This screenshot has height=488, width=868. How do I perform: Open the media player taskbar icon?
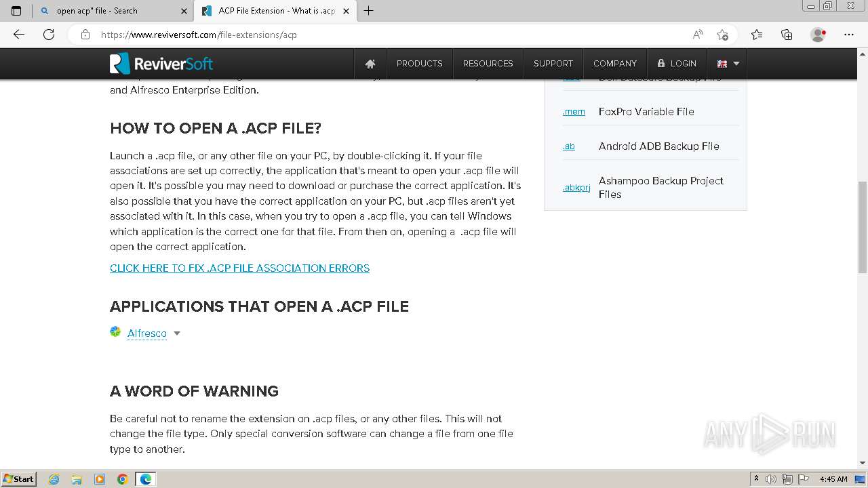[100, 479]
